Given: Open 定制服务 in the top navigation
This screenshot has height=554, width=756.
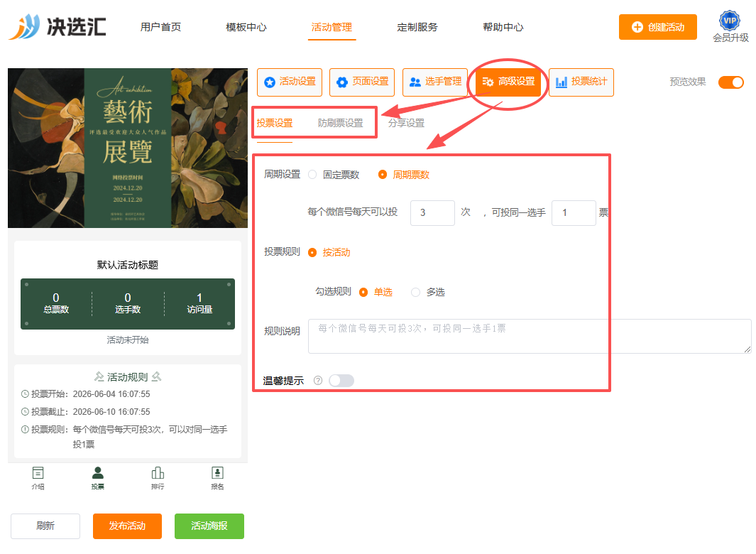Looking at the screenshot, I should pyautogui.click(x=417, y=27).
